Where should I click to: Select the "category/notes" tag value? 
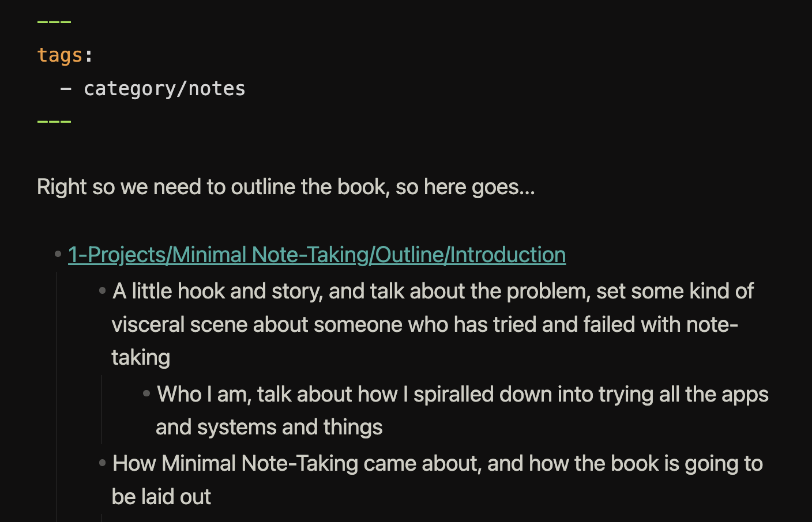click(164, 89)
